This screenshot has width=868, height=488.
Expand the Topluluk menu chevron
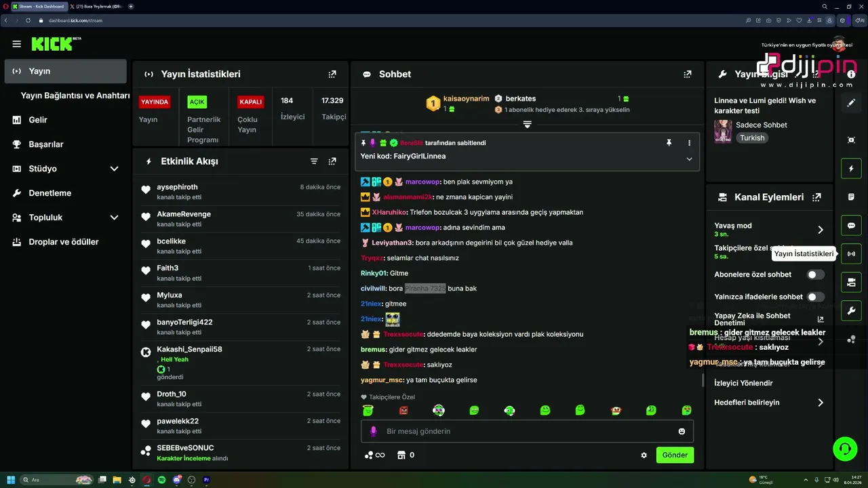(114, 218)
